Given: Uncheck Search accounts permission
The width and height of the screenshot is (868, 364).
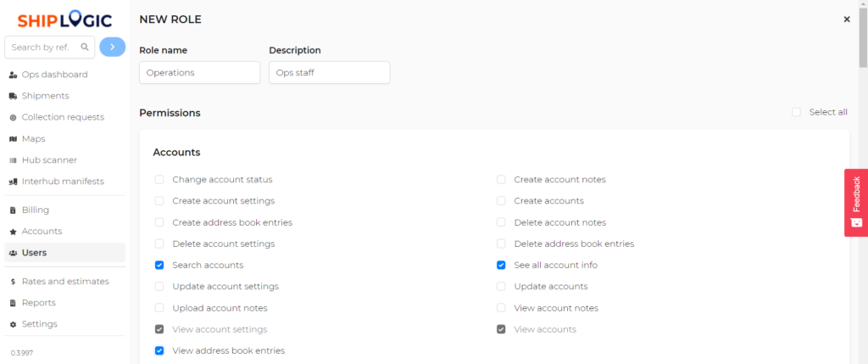Looking at the screenshot, I should [x=159, y=265].
